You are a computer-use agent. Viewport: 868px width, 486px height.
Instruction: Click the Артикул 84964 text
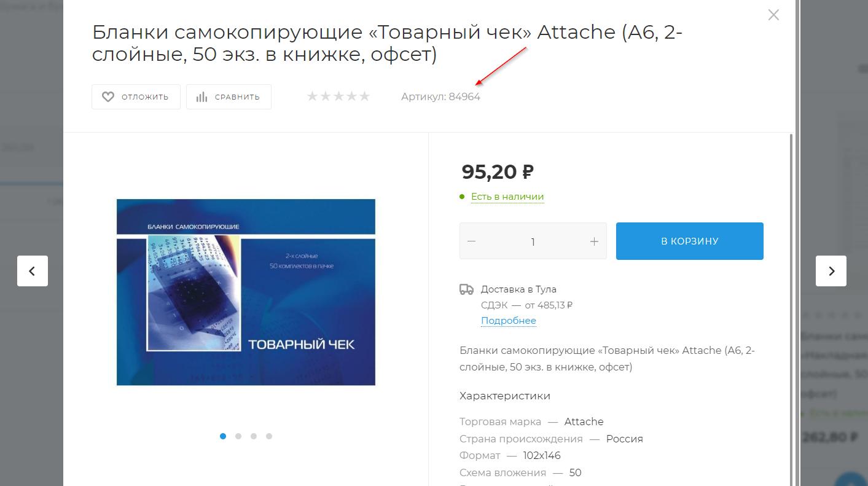(441, 96)
